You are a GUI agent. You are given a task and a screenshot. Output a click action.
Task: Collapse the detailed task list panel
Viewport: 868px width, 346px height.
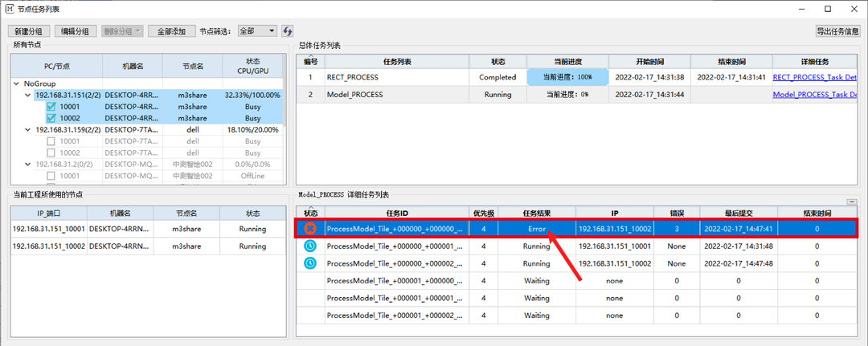pos(852,202)
